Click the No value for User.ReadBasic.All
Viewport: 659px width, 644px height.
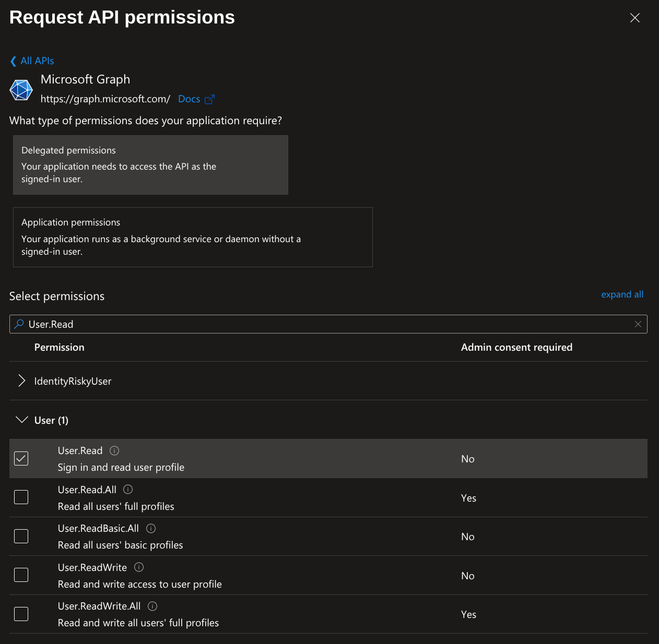467,537
